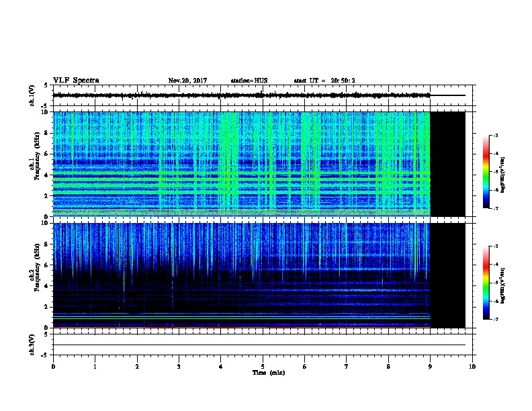Click time-axis tick label "1"

pyautogui.click(x=95, y=366)
